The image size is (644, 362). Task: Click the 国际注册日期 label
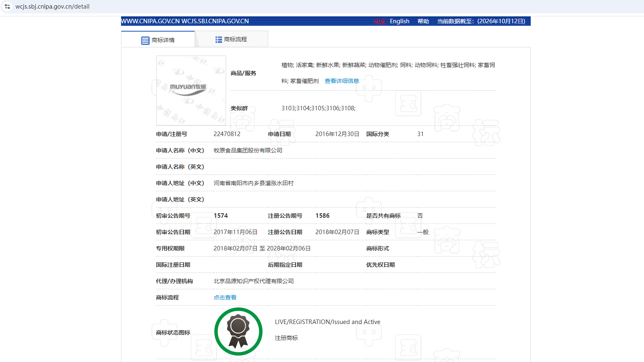pyautogui.click(x=173, y=265)
